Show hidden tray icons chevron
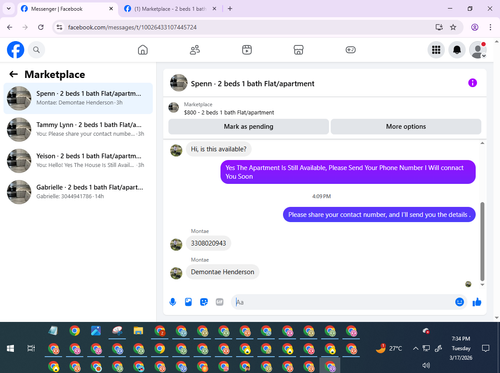 [416, 349]
